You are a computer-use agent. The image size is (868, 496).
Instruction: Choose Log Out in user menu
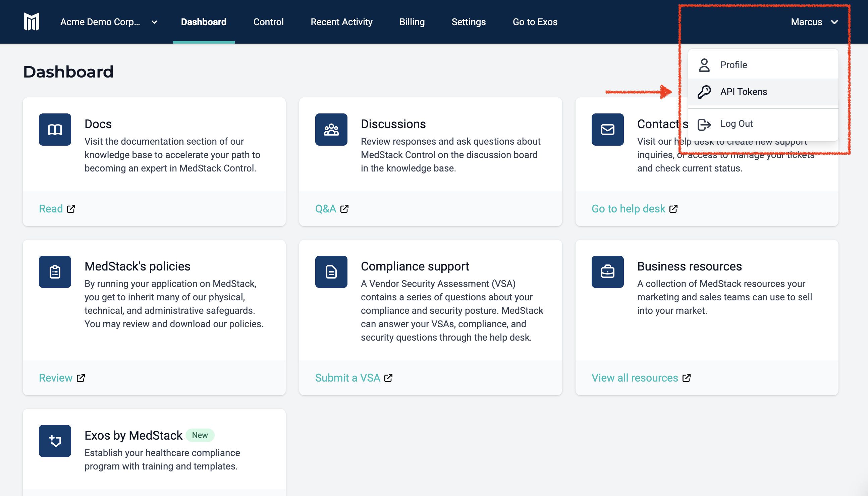(763, 124)
